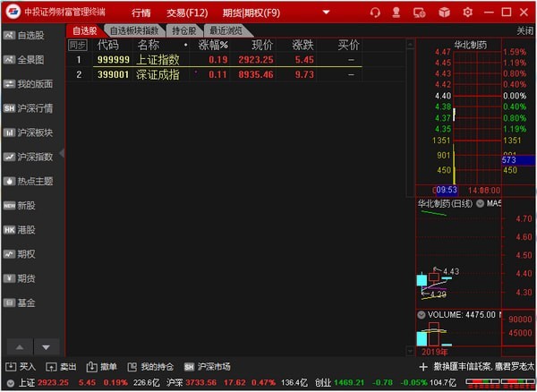Viewport: 537px width, 392px height.
Task: Sort by the 现价 column header
Action: pos(262,45)
